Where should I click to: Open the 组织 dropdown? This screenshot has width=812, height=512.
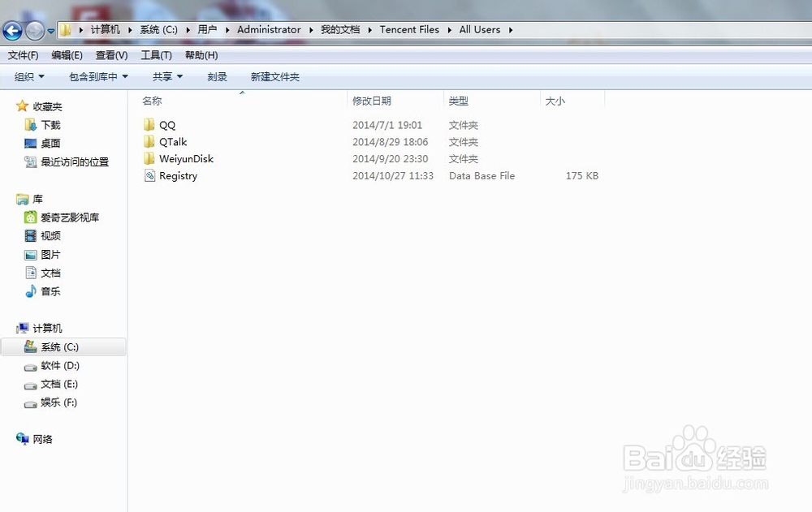(x=29, y=76)
